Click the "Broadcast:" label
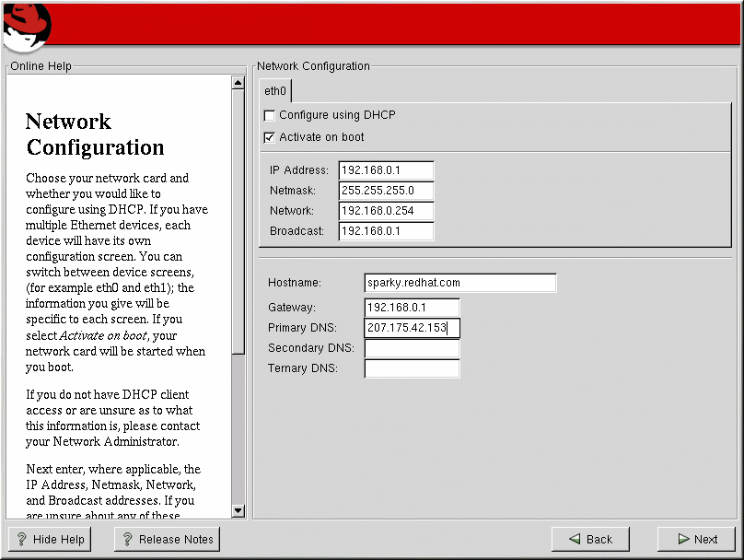Image resolution: width=744 pixels, height=560 pixels. (296, 231)
